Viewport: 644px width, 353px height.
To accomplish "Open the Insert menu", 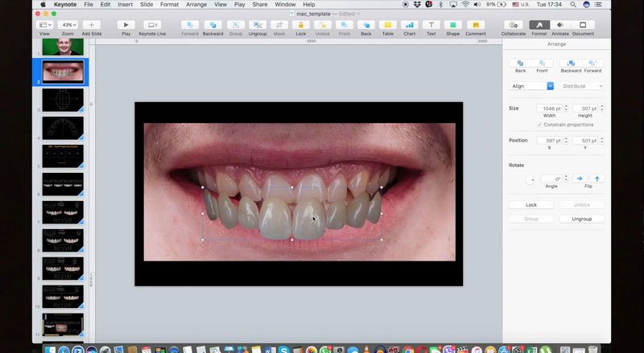I will pyautogui.click(x=125, y=5).
